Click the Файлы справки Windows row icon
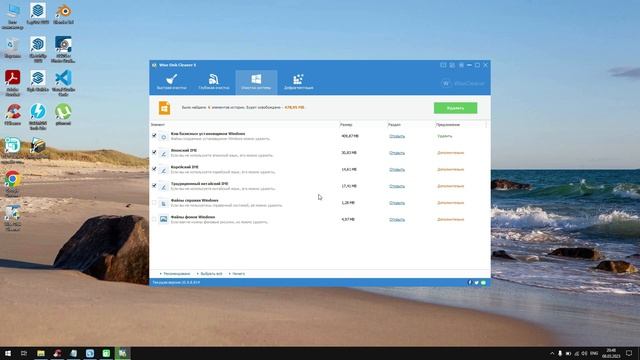The height and width of the screenshot is (360, 640). point(163,204)
